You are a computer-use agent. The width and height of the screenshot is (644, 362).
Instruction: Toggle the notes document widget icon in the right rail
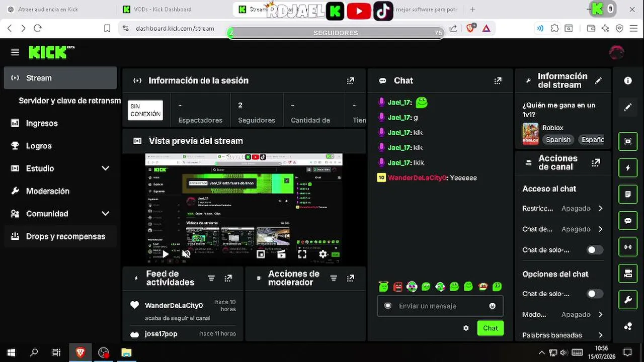click(x=628, y=194)
